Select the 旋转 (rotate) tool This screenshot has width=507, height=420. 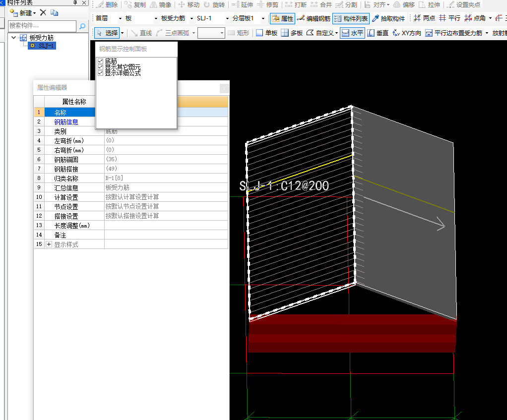[x=214, y=5]
